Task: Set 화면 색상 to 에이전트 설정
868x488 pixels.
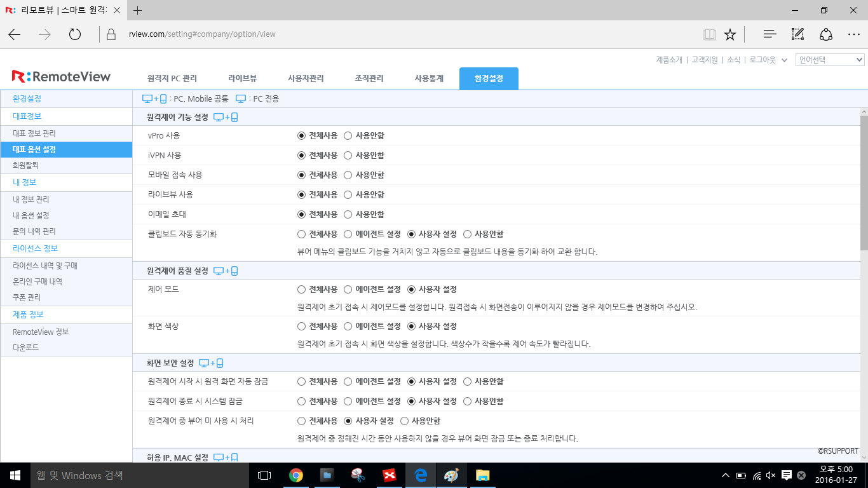Action: coord(348,326)
